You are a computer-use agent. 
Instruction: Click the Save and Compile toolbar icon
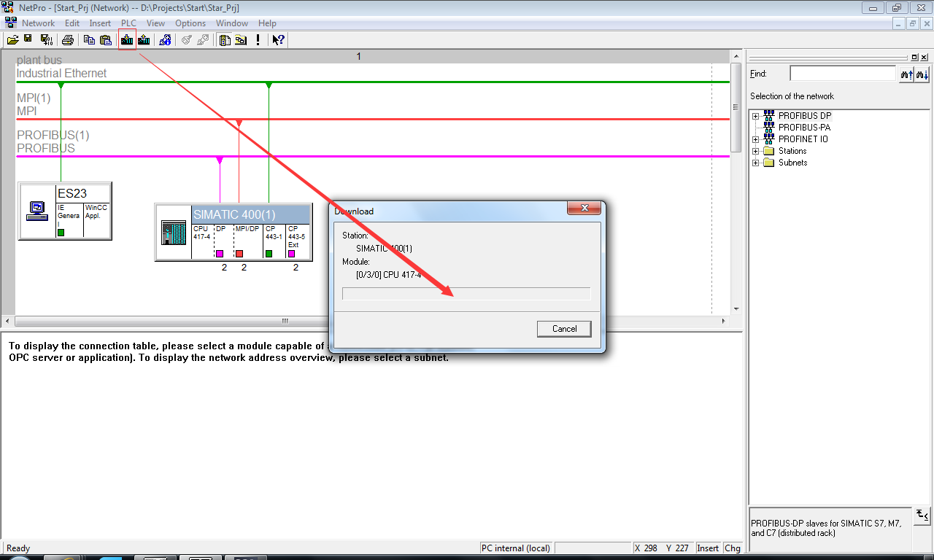(45, 39)
